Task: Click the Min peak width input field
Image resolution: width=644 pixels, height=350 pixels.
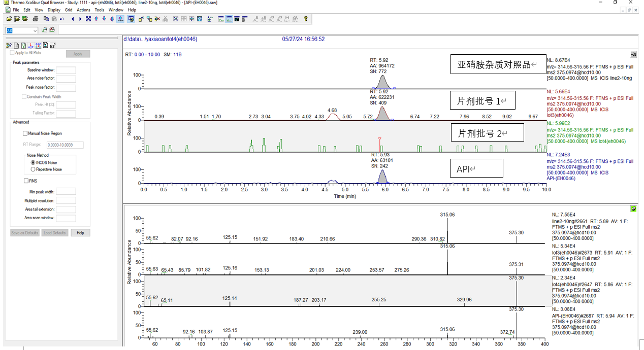Action: tap(66, 192)
